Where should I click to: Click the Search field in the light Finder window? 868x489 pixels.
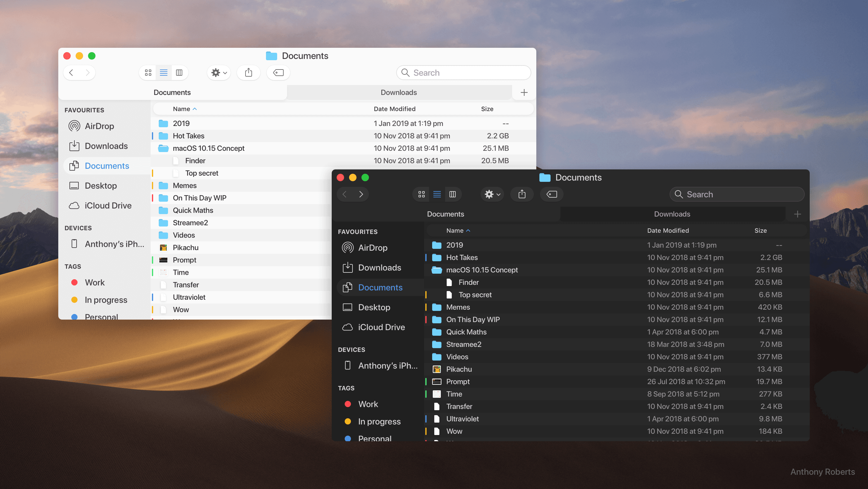pyautogui.click(x=464, y=73)
